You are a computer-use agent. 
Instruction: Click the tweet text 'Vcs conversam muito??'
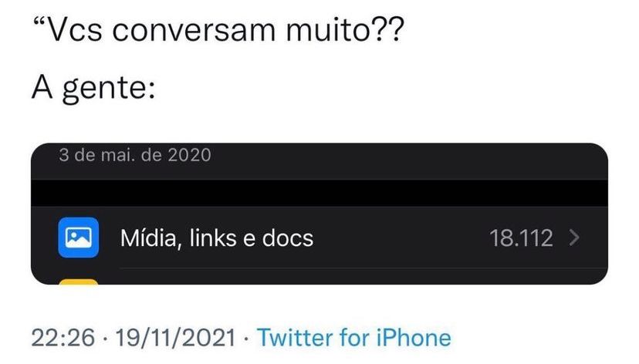coord(218,29)
